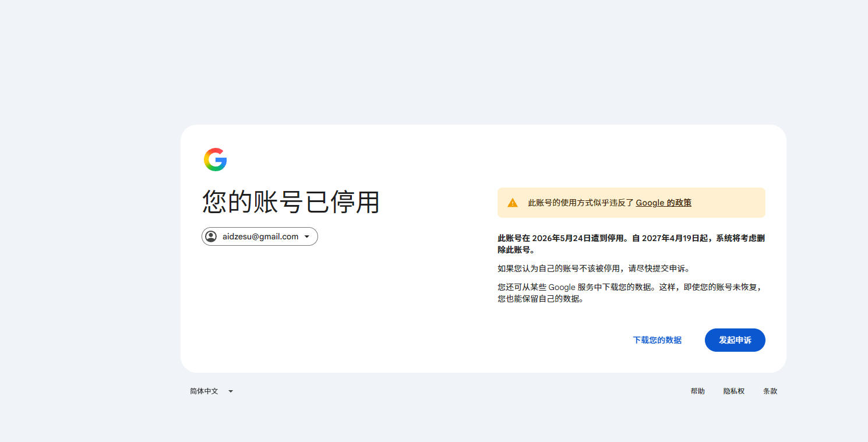
Task: Open the 隐私权 footer link
Action: tap(734, 391)
